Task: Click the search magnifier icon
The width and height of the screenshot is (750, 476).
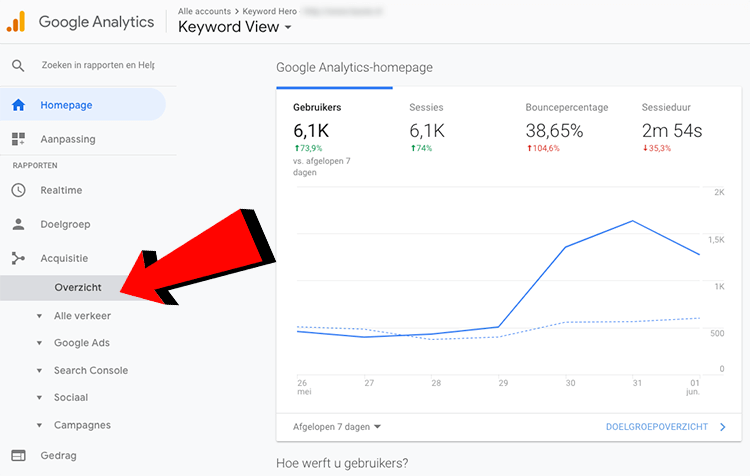Action: pyautogui.click(x=18, y=66)
